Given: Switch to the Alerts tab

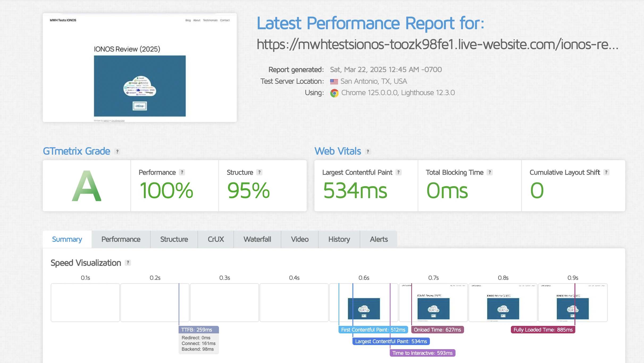Looking at the screenshot, I should click(379, 239).
